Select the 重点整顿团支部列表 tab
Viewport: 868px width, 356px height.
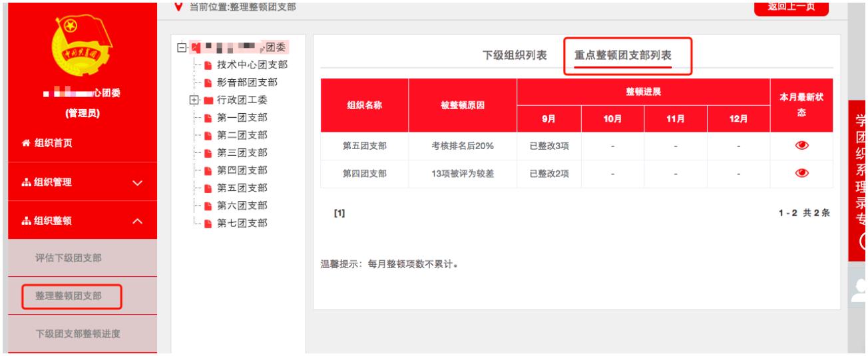tap(623, 55)
